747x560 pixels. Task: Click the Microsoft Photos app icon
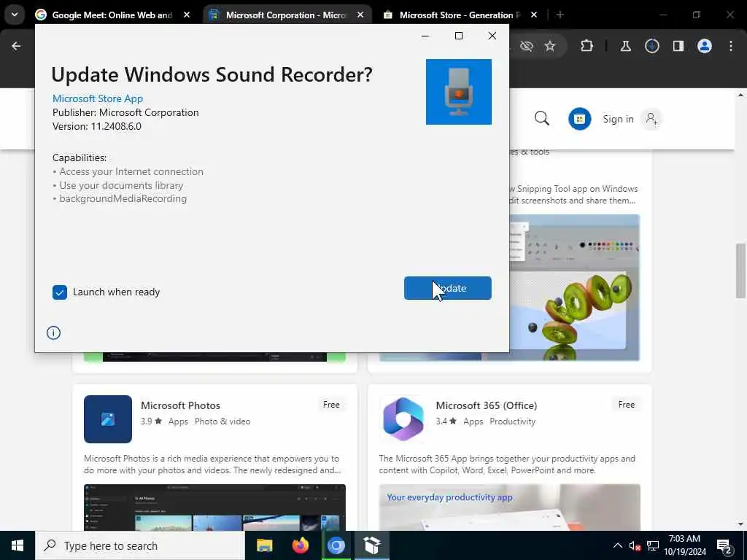(x=108, y=419)
